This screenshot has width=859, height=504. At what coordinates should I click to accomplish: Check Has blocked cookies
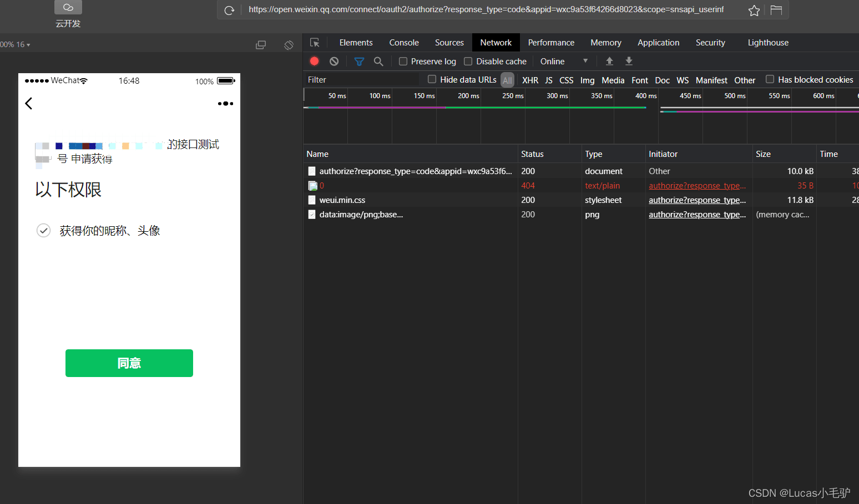pos(770,79)
